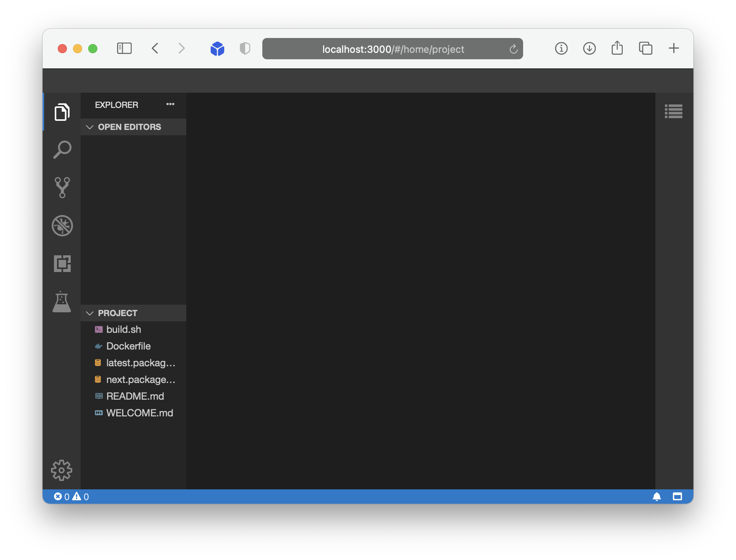Toggle bottom panel from status bar
Screen dimensions: 736x560
[x=677, y=497]
